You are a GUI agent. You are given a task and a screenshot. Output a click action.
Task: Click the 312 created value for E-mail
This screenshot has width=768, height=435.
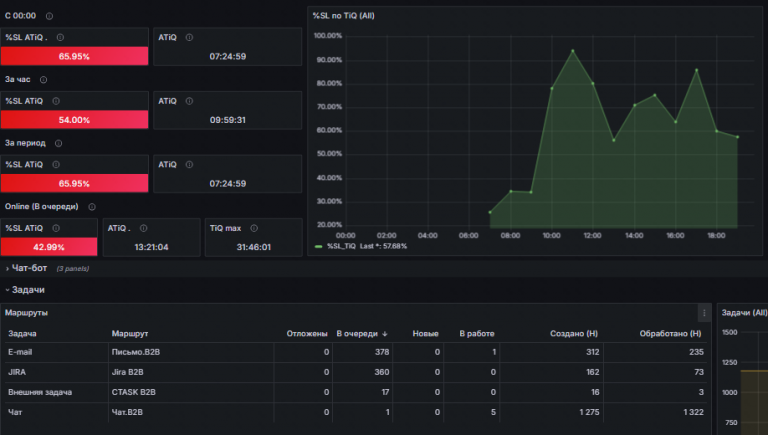[593, 352]
